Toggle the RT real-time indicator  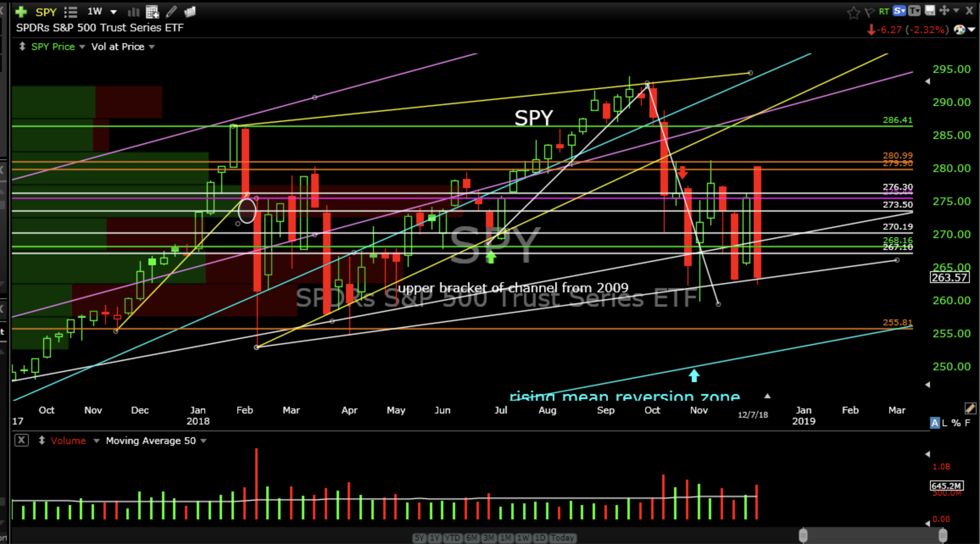tap(884, 11)
